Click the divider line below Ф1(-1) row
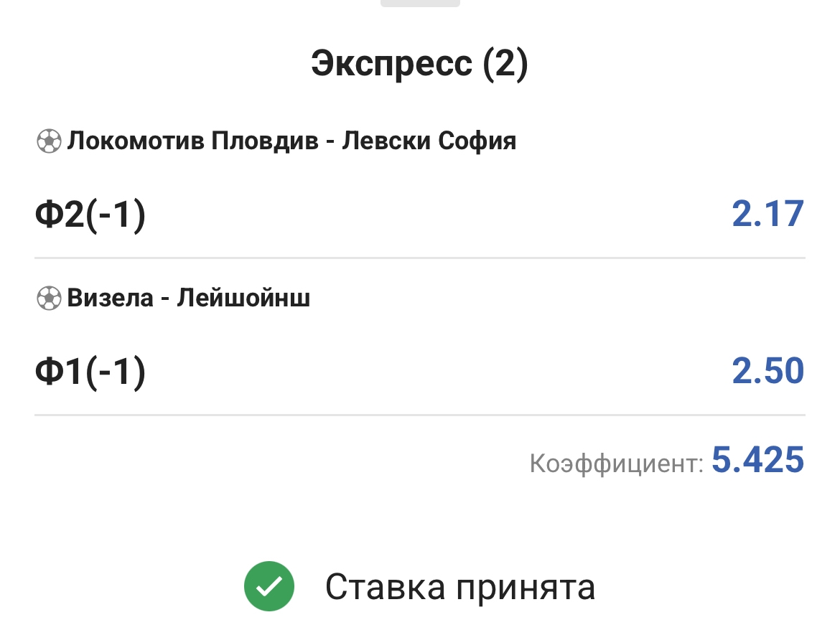The width and height of the screenshot is (840, 630). pos(420,415)
